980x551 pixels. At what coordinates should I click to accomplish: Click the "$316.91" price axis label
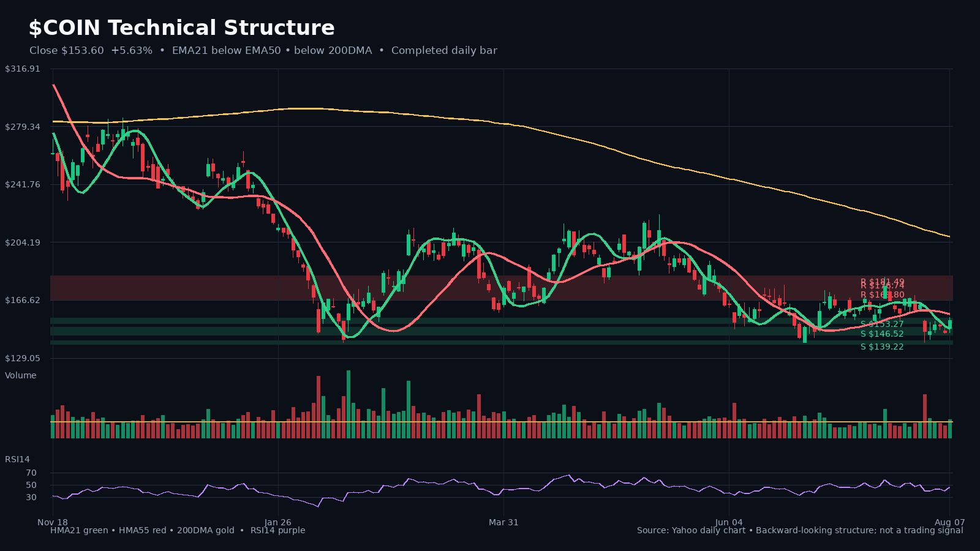coord(23,69)
